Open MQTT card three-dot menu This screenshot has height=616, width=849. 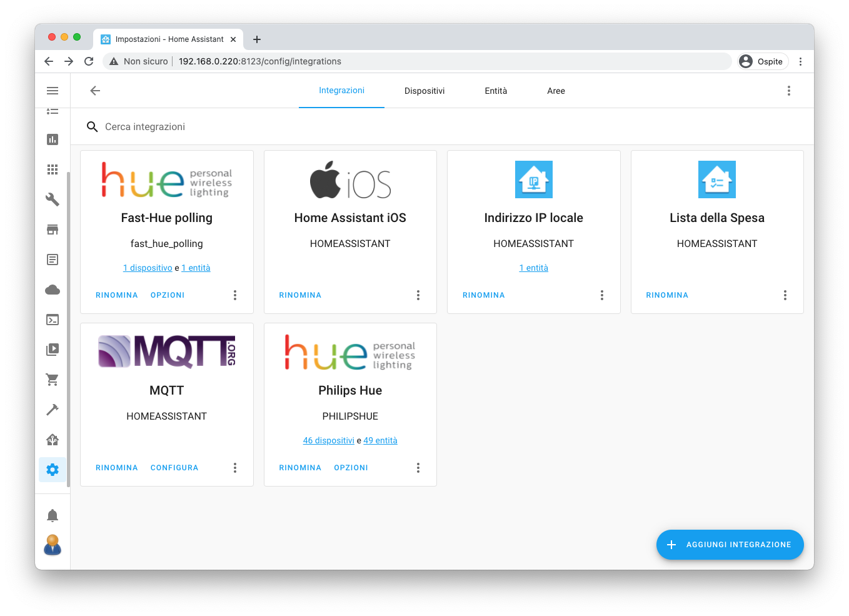(x=235, y=468)
